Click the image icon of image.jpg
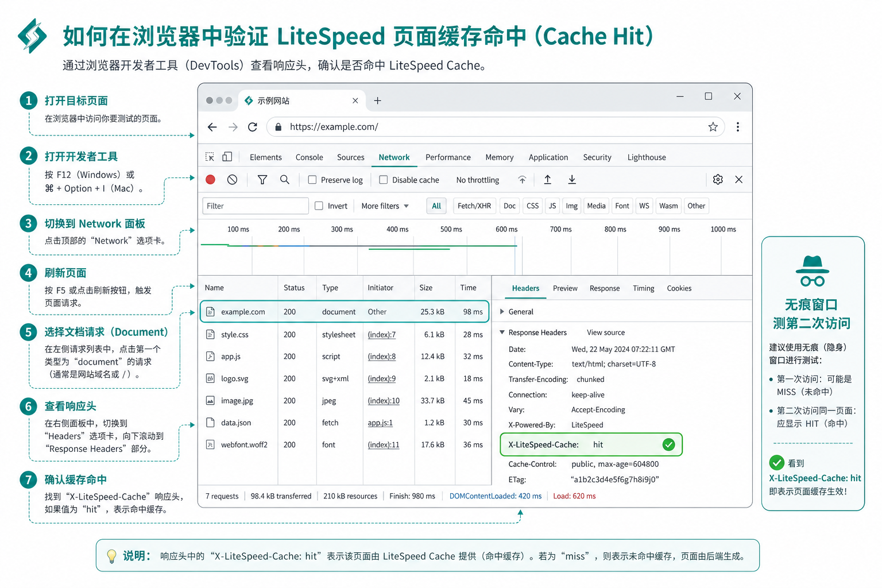Screen dimensions: 882x588 point(210,400)
